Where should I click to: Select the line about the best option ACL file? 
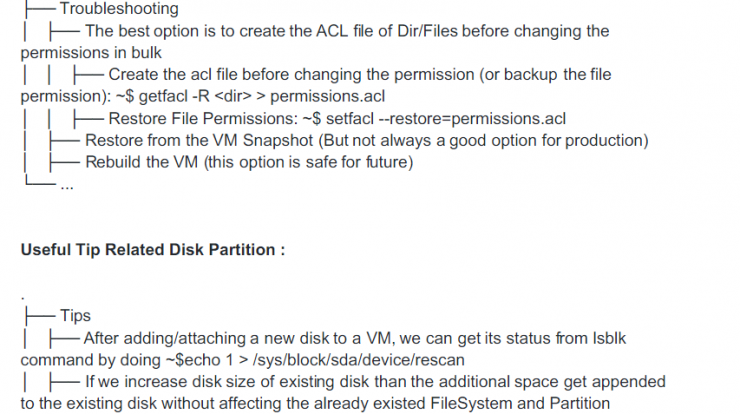pyautogui.click(x=347, y=31)
